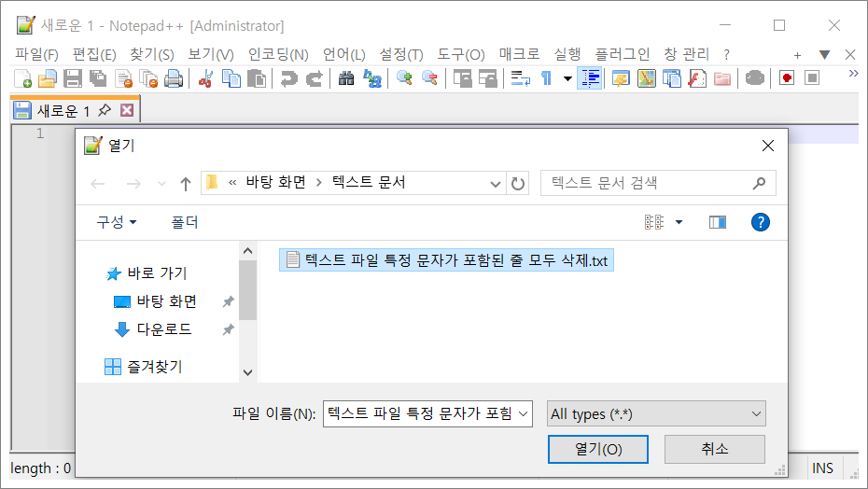
Task: Click the Replace toolbar icon
Action: point(372,78)
